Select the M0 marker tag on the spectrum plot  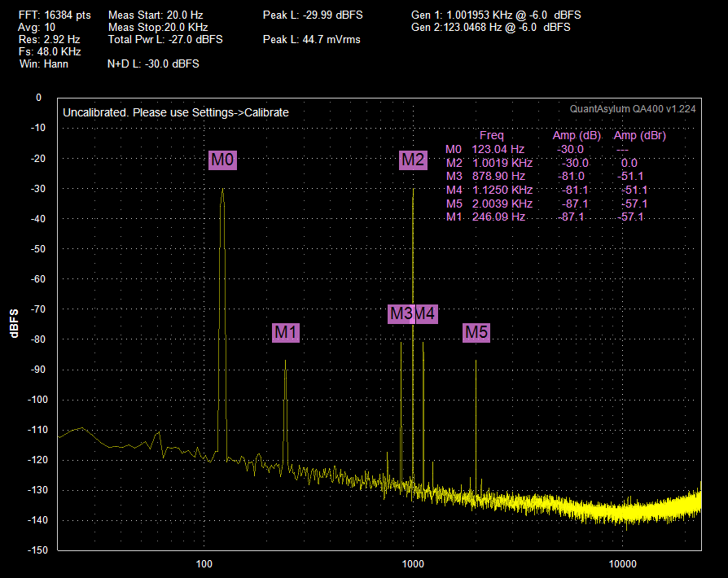tap(222, 160)
